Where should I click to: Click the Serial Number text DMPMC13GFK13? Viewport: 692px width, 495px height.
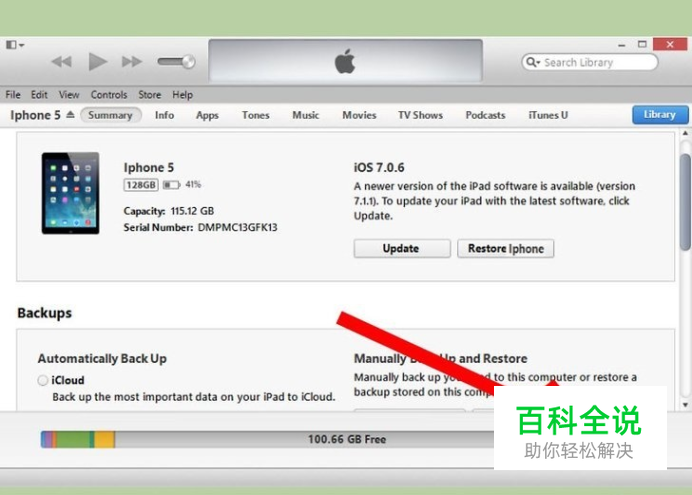(x=237, y=228)
